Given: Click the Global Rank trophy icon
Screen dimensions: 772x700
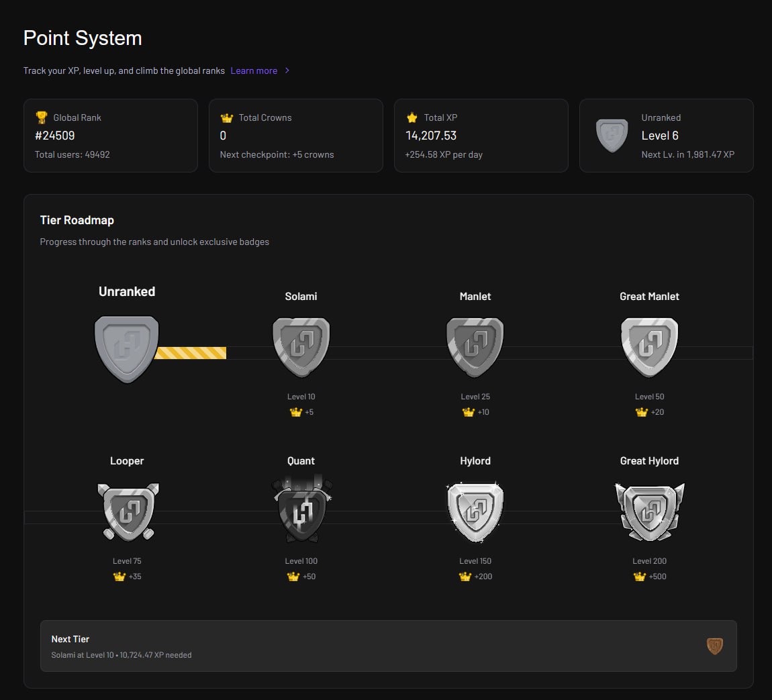Looking at the screenshot, I should click(42, 117).
